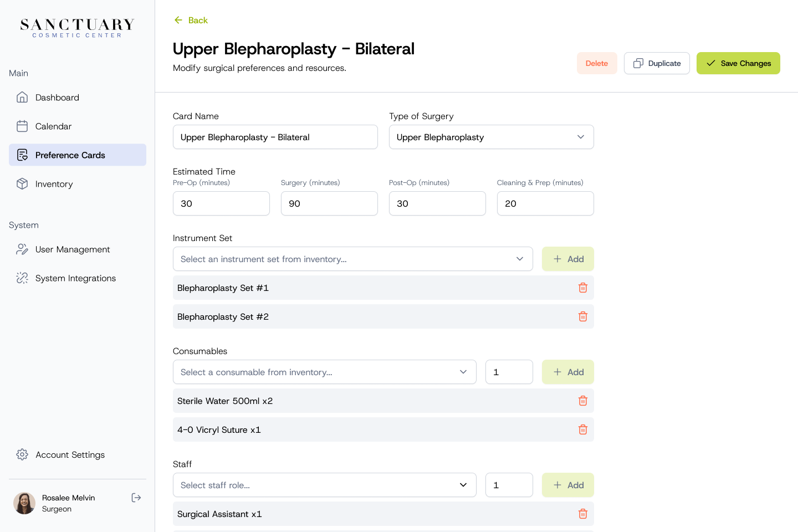This screenshot has height=532, width=798.
Task: Click the consumable quantity field
Action: (x=509, y=372)
